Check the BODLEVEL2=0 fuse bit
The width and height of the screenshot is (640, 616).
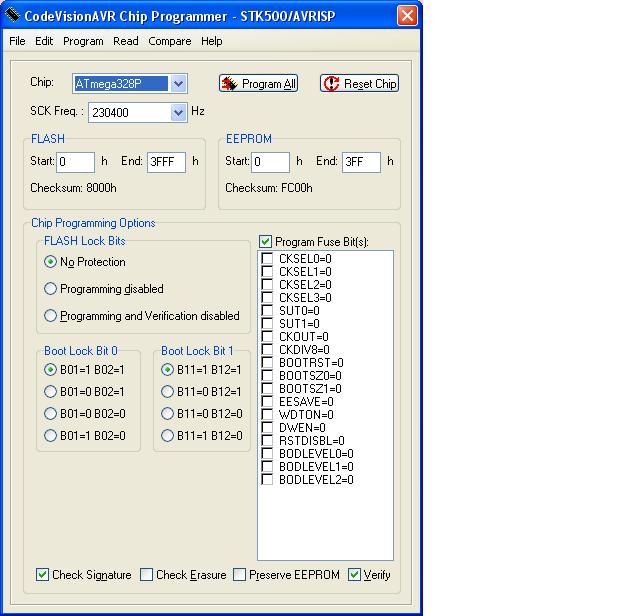(x=267, y=480)
